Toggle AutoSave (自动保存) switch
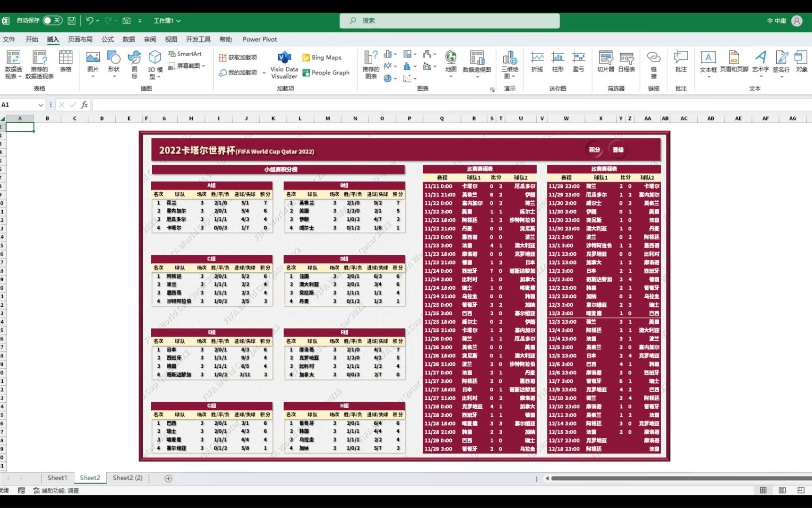The height and width of the screenshot is (508, 812). point(52,21)
